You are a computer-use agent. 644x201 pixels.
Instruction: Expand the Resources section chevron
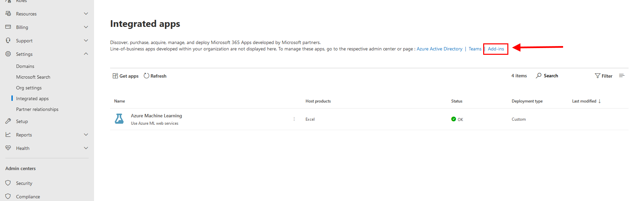coord(86,13)
